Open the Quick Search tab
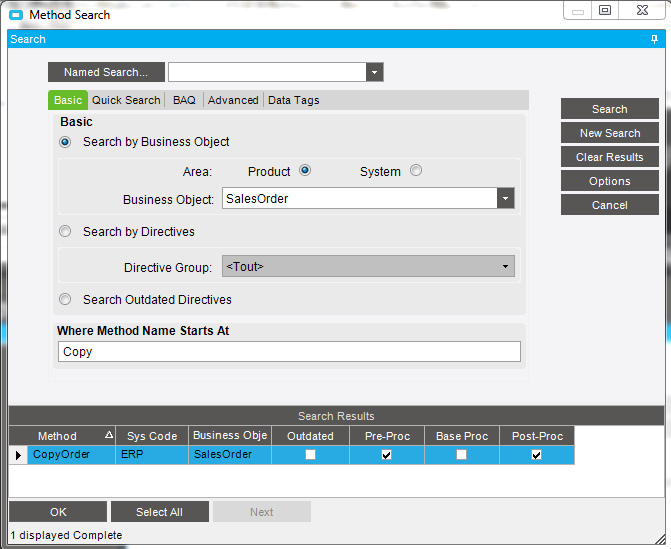 point(126,100)
